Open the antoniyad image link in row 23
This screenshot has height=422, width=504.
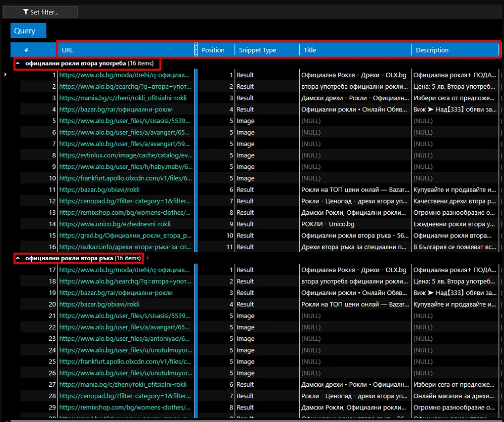(x=124, y=339)
